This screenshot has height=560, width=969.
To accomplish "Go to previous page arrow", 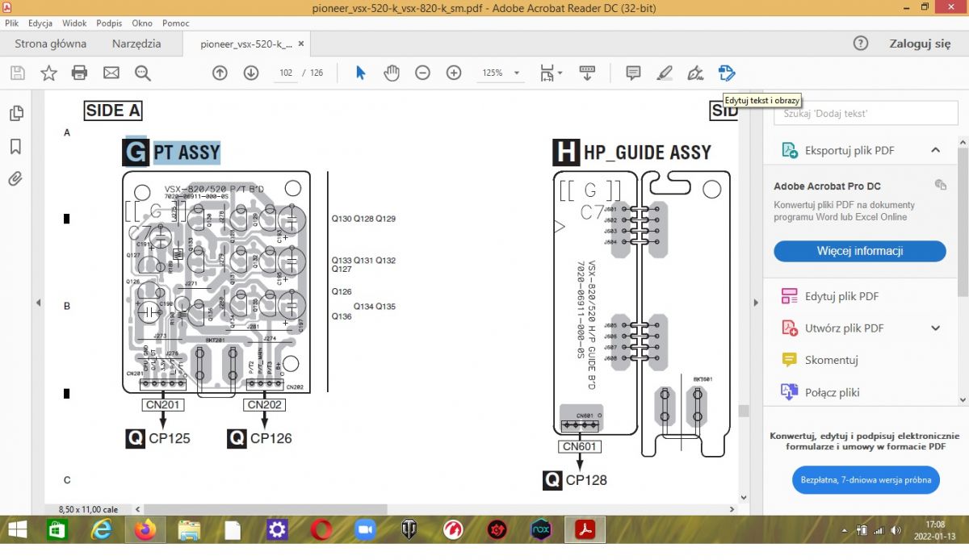I will coord(220,73).
